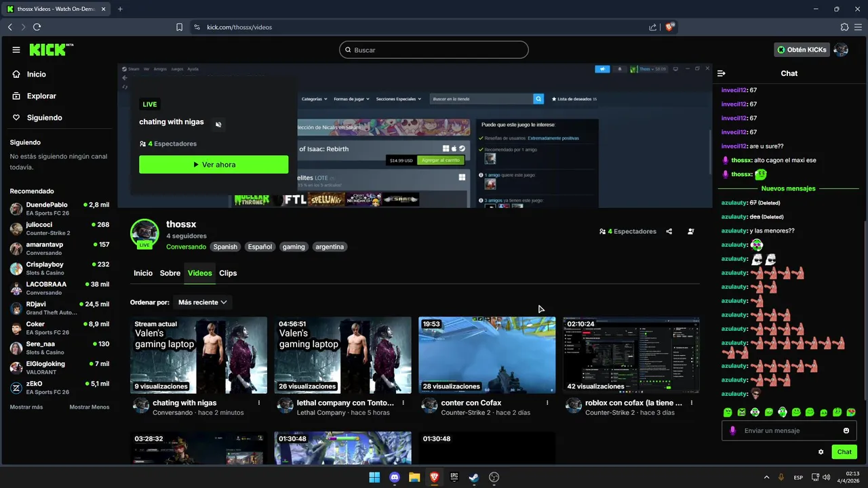Open File Explorer from the taskbar
The width and height of the screenshot is (868, 488).
click(414, 477)
